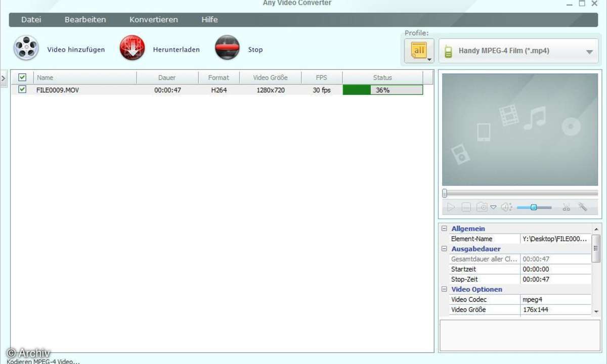Open the Konvertieren menu
Screen dimensions: 607x364
click(154, 20)
